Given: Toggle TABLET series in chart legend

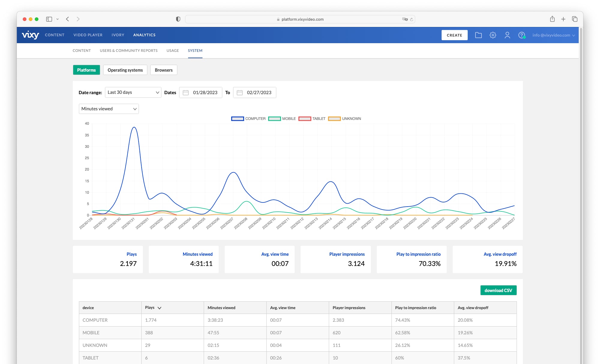Looking at the screenshot, I should point(312,119).
